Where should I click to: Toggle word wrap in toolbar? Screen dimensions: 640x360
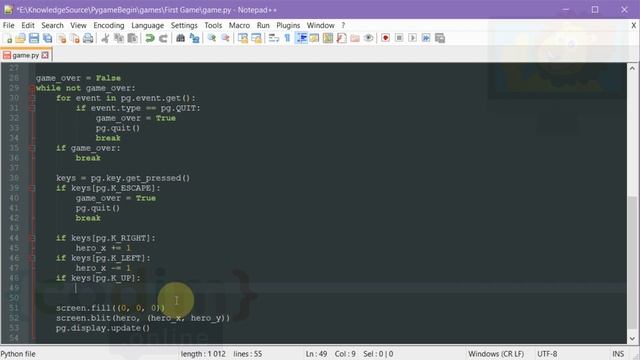click(274, 38)
